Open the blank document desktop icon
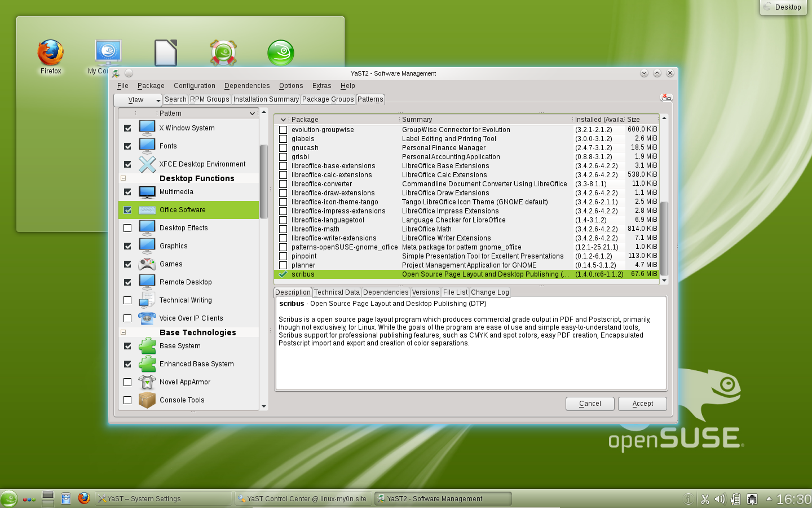 coord(166,52)
